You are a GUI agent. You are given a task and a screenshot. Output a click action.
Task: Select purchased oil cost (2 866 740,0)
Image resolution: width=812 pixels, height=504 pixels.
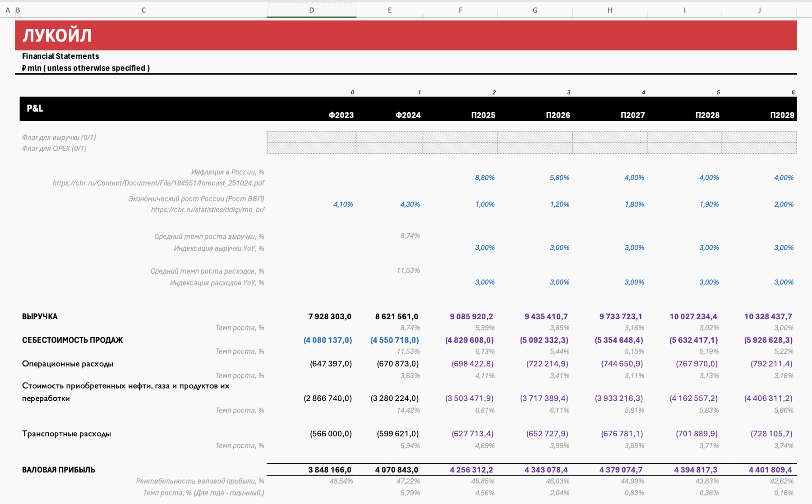[x=328, y=398]
